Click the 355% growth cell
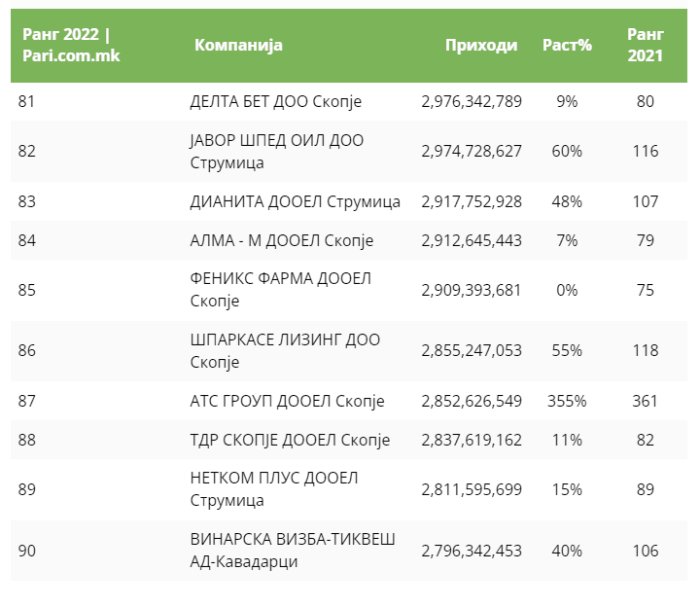The image size is (700, 607). click(x=567, y=401)
